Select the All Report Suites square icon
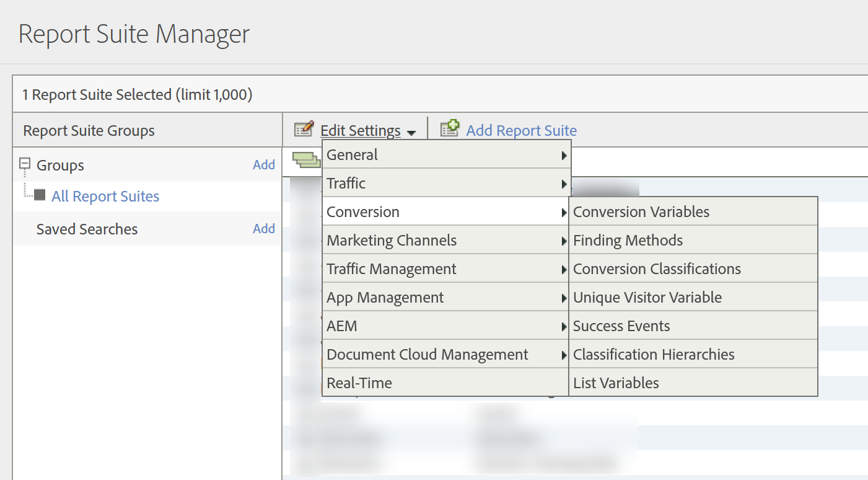 (40, 195)
